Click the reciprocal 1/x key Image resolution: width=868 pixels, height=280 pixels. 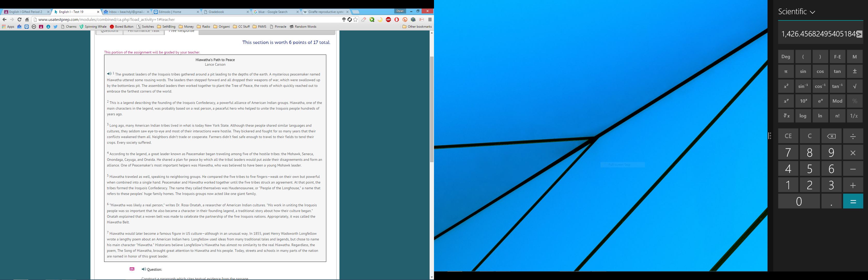[x=855, y=116]
